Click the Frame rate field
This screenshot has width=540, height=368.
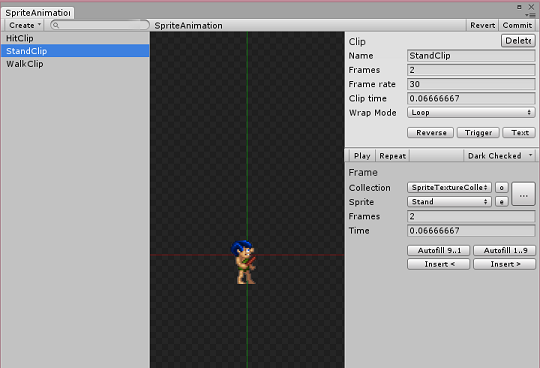tap(471, 84)
